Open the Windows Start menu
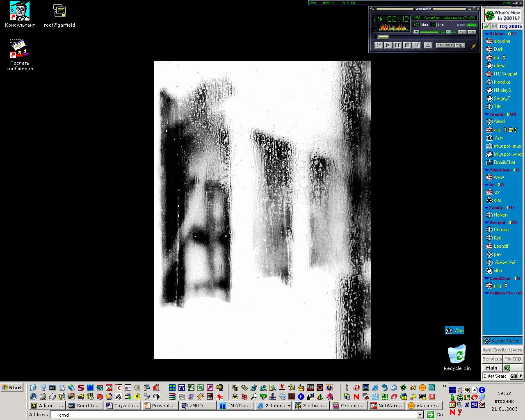This screenshot has height=420, width=525. click(x=12, y=387)
